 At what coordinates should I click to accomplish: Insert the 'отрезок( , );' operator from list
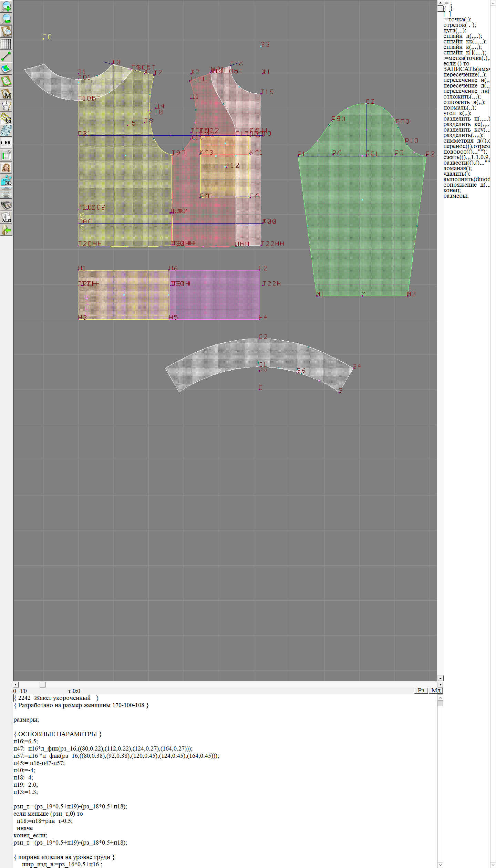(x=459, y=25)
